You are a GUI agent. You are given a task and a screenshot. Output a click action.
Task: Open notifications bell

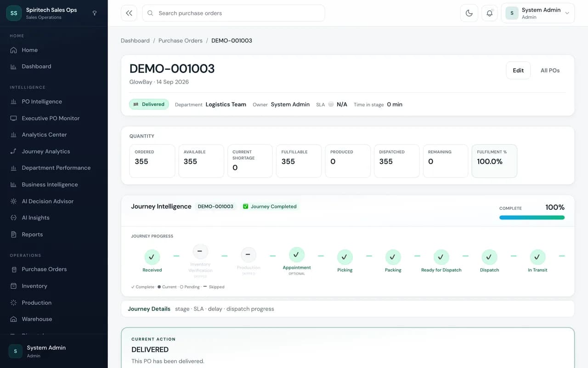[x=490, y=13]
